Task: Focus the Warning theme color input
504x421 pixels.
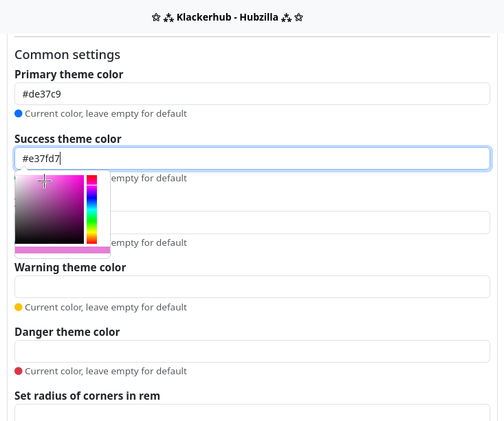Action: 252,287
